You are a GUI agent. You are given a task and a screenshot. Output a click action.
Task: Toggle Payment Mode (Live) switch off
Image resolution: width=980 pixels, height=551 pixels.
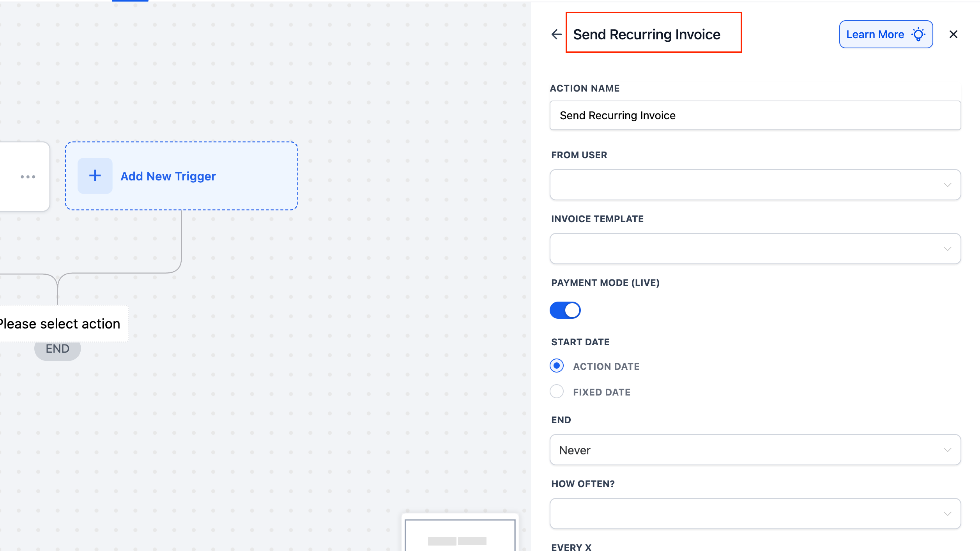[565, 310]
